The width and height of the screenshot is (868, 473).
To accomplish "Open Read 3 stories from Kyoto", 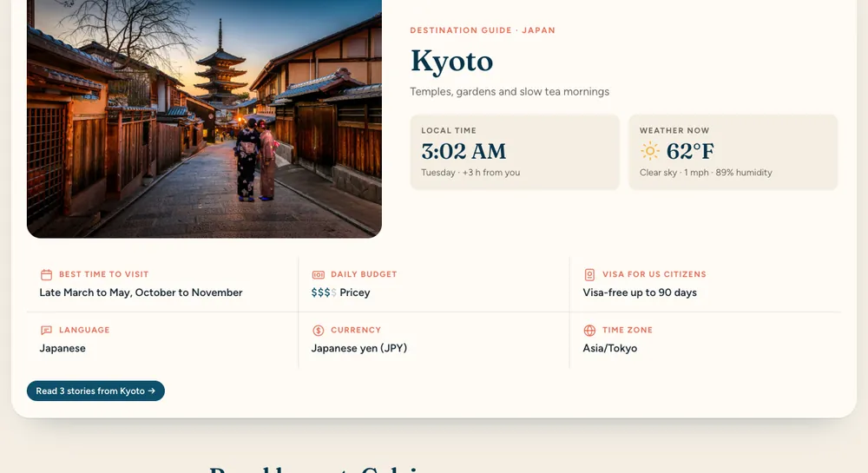I will (95, 391).
